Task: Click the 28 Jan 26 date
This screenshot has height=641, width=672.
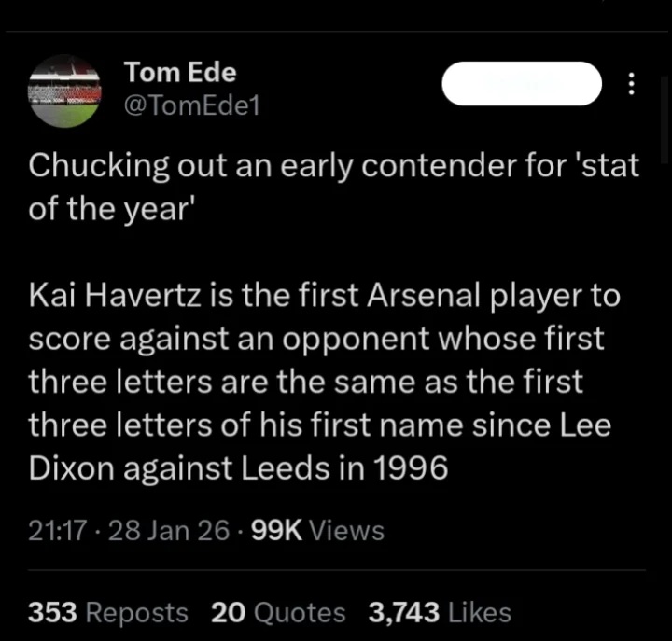Action: [x=169, y=531]
